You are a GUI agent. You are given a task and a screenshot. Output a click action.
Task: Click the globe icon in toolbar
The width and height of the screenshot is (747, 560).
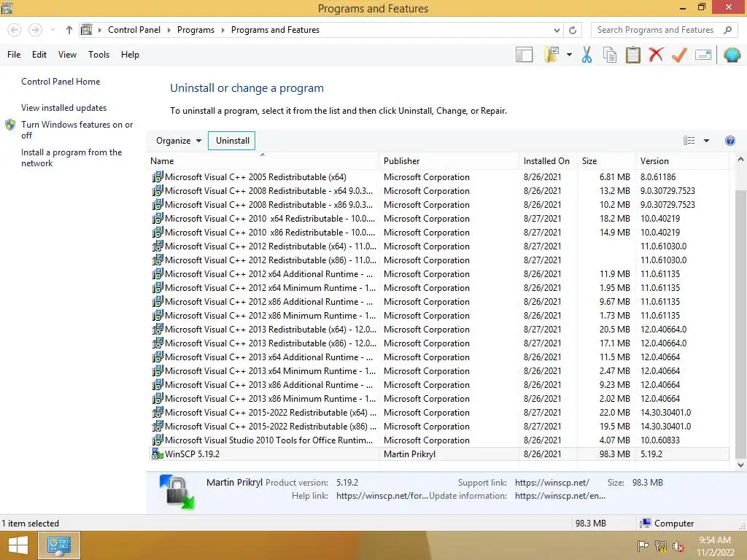pos(732,55)
